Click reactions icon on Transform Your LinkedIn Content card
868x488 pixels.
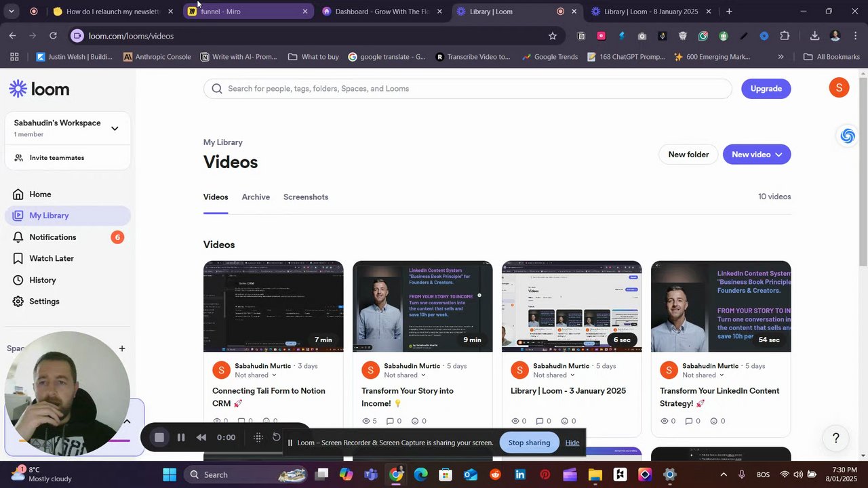pyautogui.click(x=713, y=421)
